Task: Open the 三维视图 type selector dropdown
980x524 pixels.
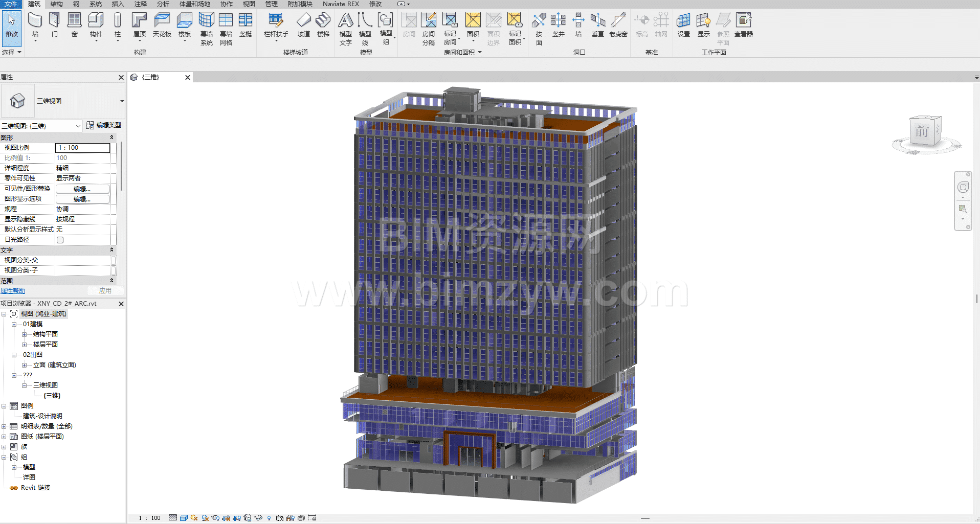Action: point(122,101)
